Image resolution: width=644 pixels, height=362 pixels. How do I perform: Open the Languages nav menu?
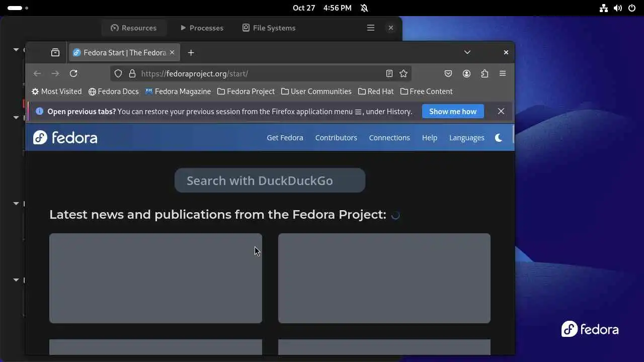(x=467, y=138)
